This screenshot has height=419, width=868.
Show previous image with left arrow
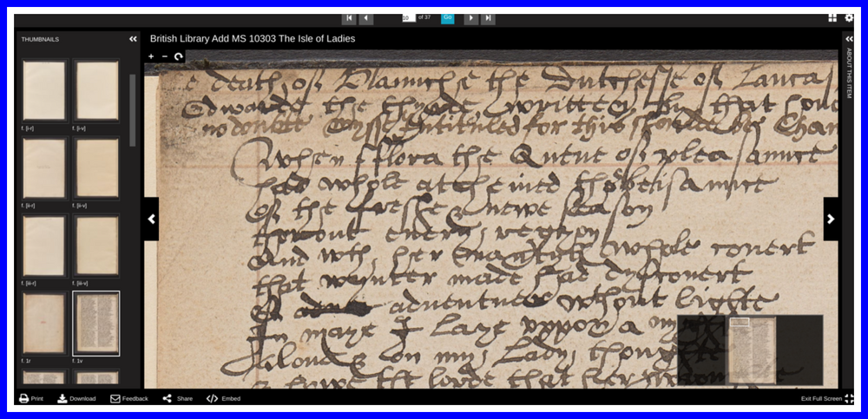click(x=152, y=219)
